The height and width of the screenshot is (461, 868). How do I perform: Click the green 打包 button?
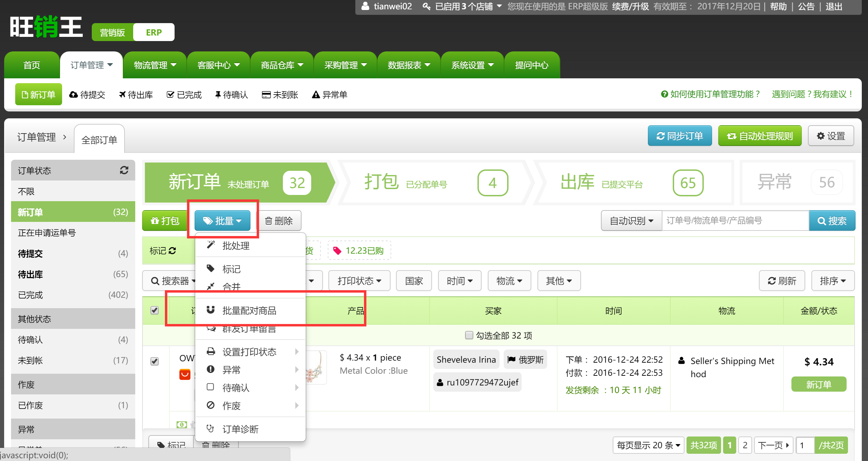point(165,220)
